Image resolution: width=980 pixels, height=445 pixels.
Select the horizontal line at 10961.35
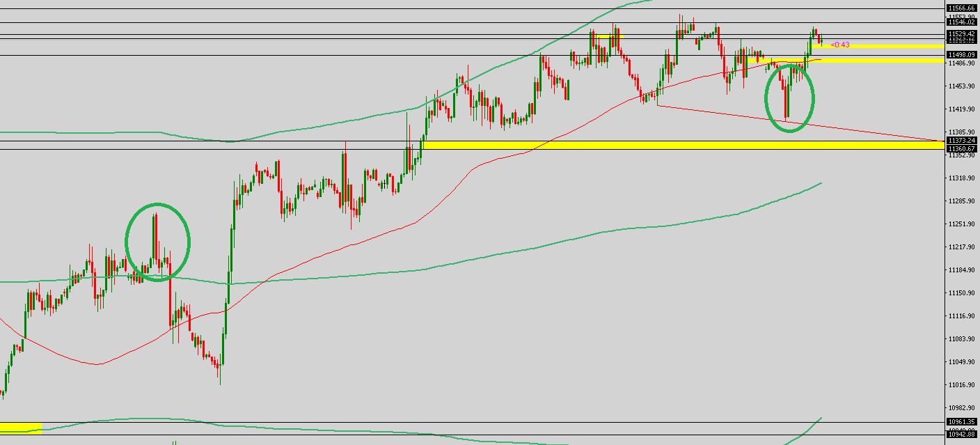[472, 421]
